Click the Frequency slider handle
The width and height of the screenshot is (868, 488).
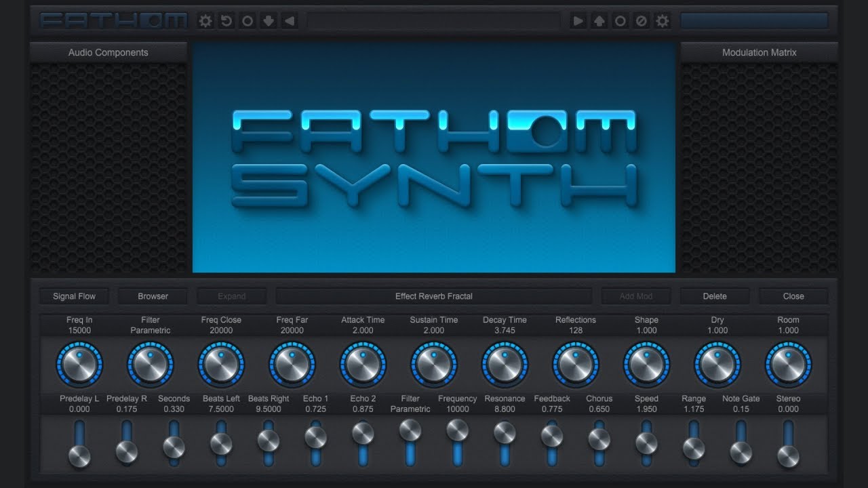pyautogui.click(x=458, y=430)
